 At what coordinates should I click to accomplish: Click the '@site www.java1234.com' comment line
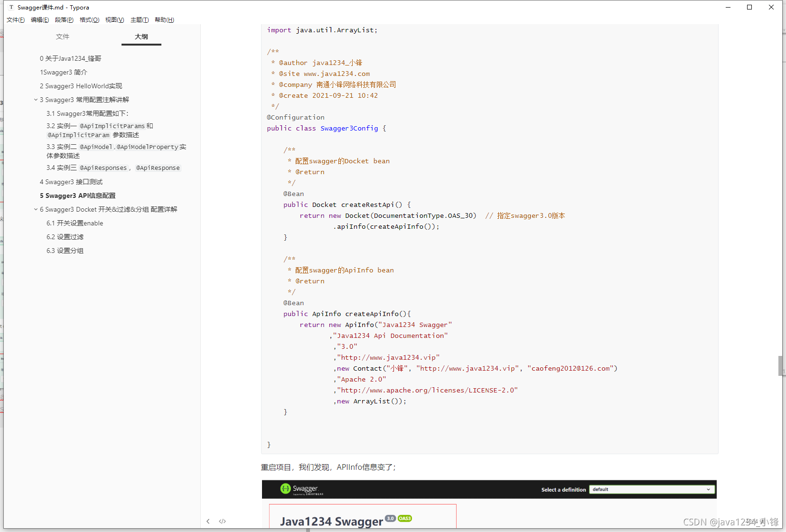pyautogui.click(x=320, y=74)
